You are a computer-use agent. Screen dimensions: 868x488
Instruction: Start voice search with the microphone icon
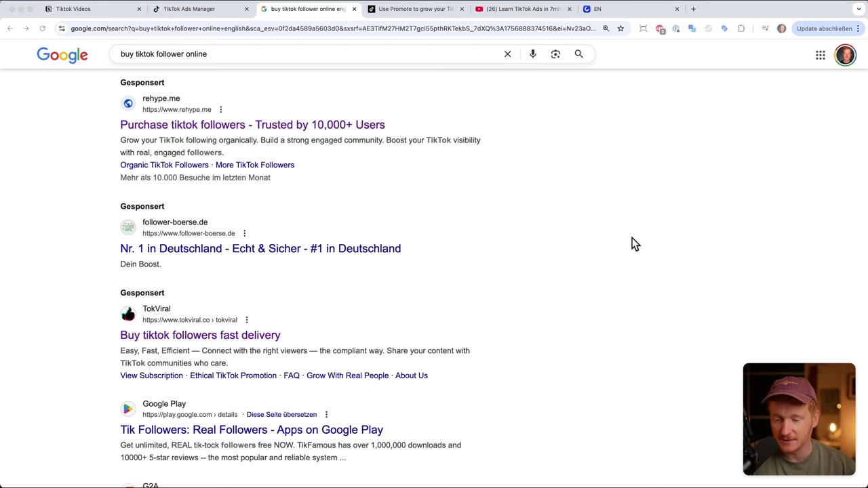click(533, 54)
